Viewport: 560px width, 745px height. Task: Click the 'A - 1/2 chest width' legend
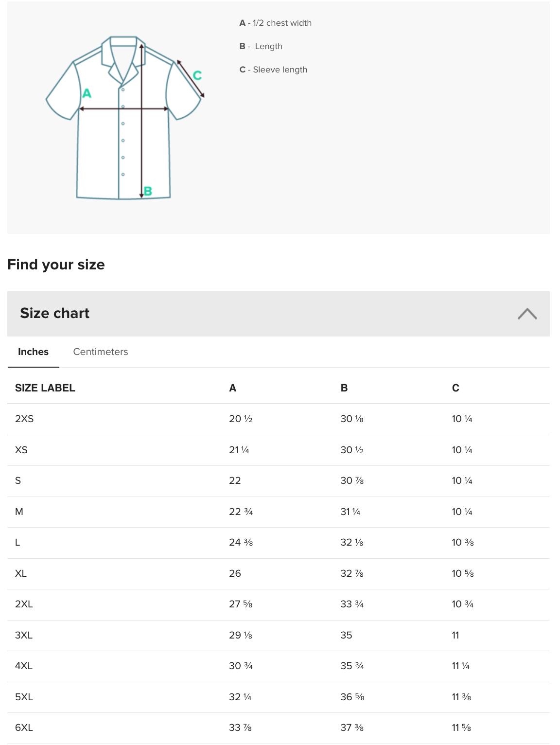(x=276, y=23)
